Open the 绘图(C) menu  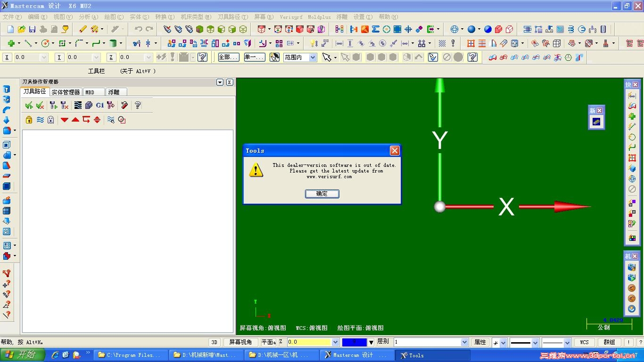(x=114, y=17)
